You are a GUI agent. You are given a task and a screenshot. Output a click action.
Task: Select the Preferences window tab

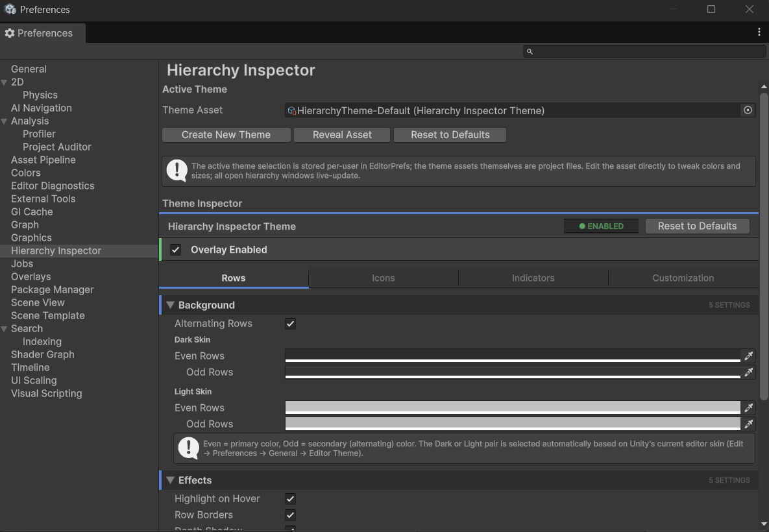click(43, 33)
